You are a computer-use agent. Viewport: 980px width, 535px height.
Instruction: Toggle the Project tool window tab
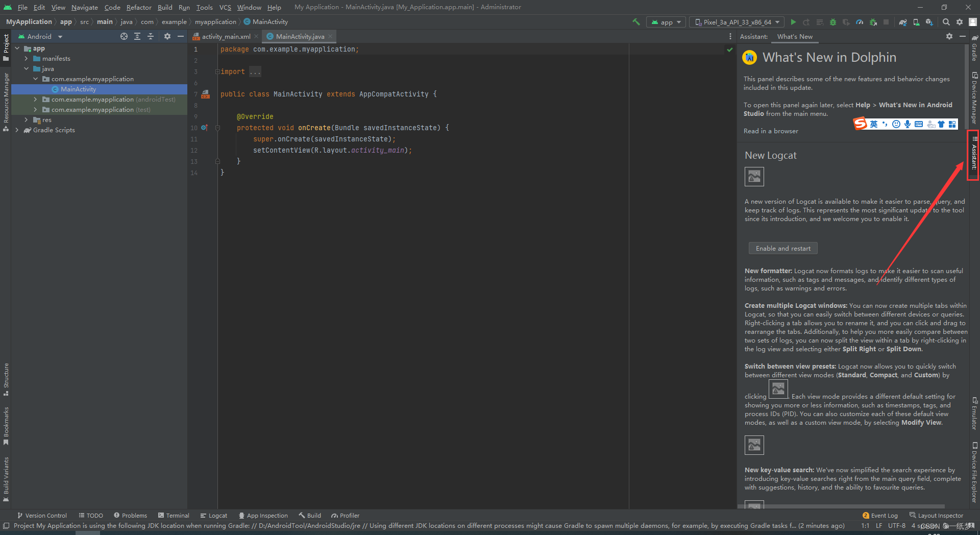pos(6,47)
